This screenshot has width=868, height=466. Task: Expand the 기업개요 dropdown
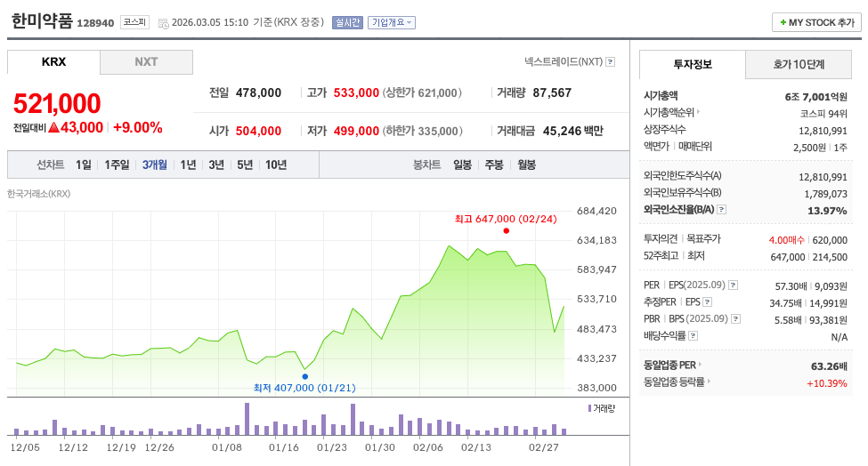pos(392,22)
